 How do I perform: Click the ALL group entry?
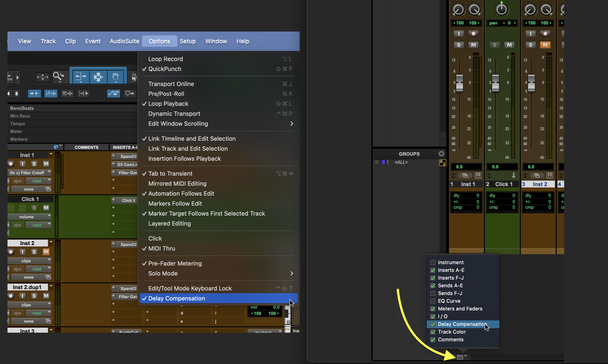click(401, 162)
